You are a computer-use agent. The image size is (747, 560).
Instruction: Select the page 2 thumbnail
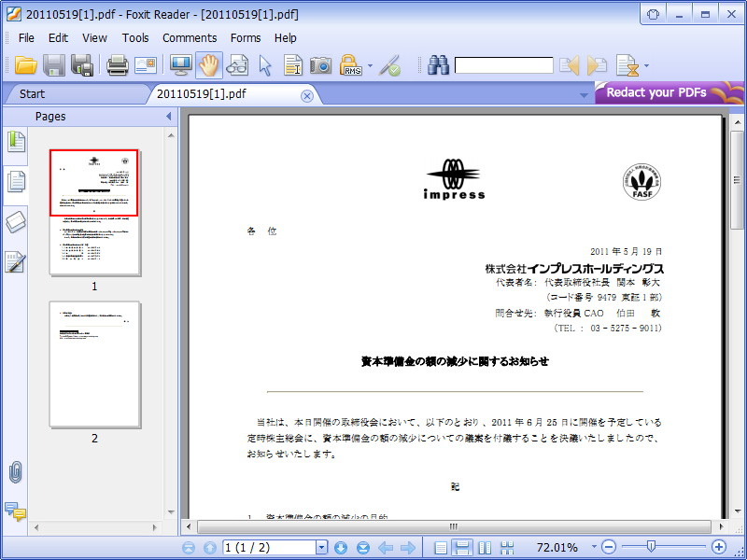click(93, 364)
